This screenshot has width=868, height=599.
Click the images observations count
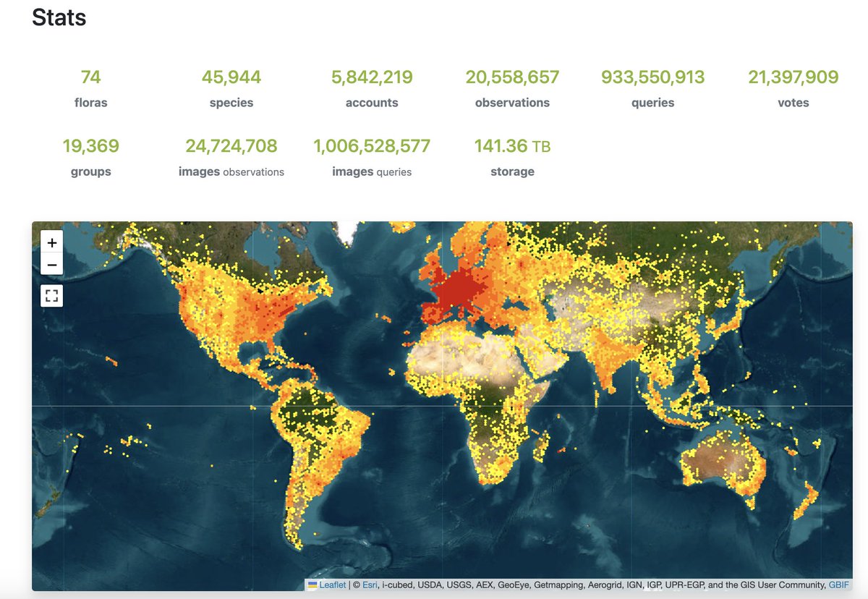point(231,145)
